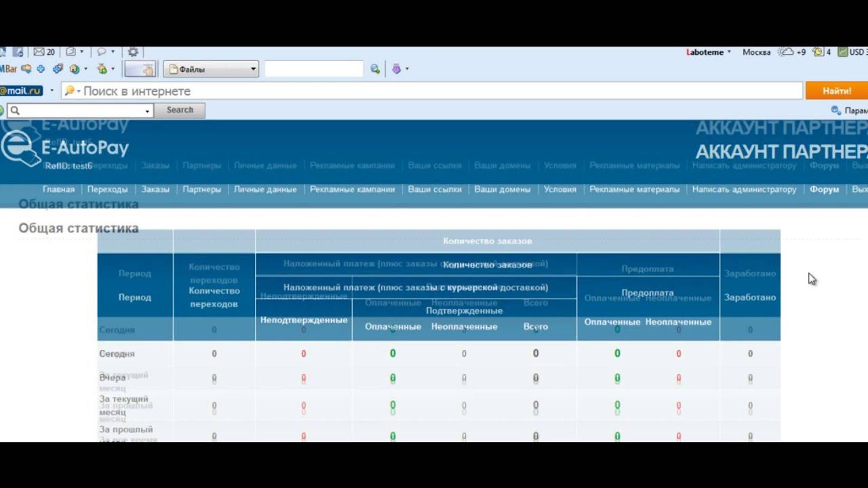This screenshot has width=868, height=488.
Task: Go to Ваши ссылки page
Action: click(435, 189)
